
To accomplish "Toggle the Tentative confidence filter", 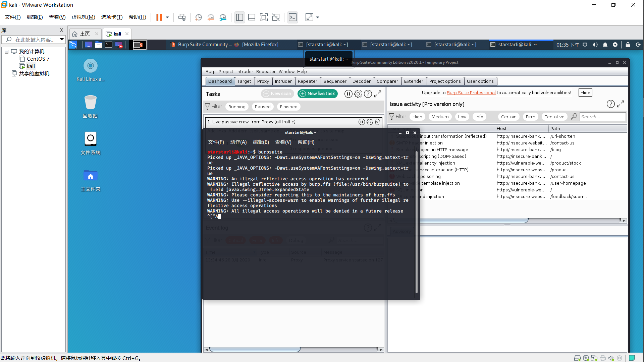I will point(554,117).
